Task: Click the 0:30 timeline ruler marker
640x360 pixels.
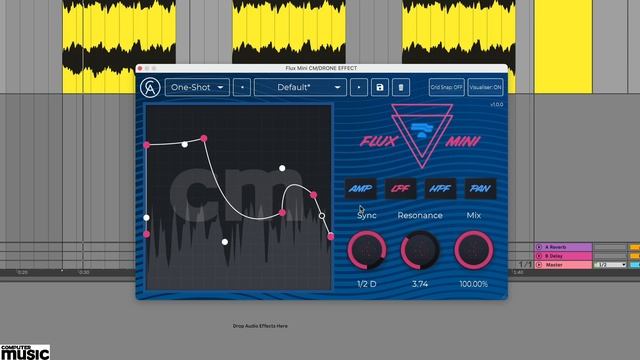Action: click(x=84, y=272)
